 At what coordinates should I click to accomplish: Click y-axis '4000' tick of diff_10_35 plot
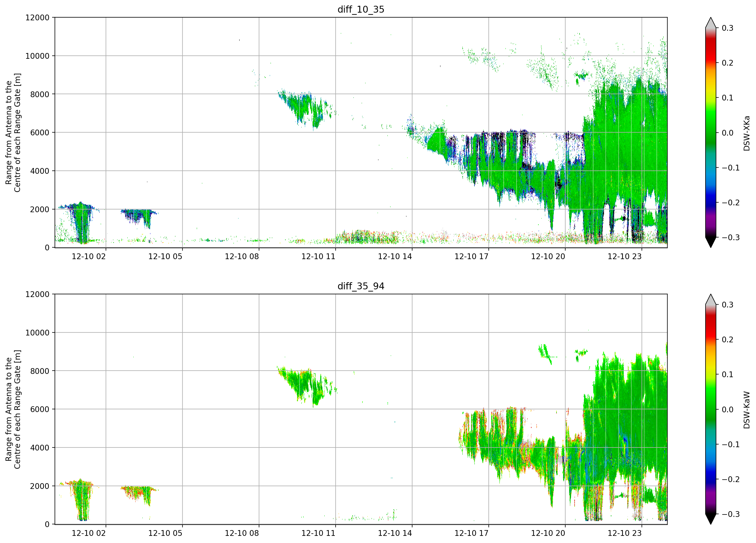coord(40,171)
